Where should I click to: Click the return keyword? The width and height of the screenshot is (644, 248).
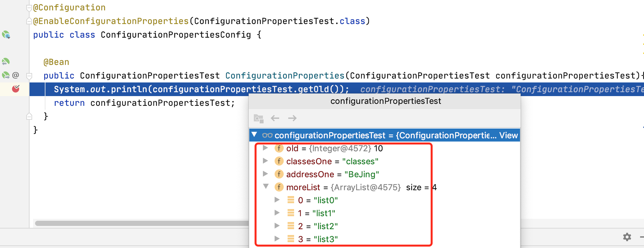(69, 103)
